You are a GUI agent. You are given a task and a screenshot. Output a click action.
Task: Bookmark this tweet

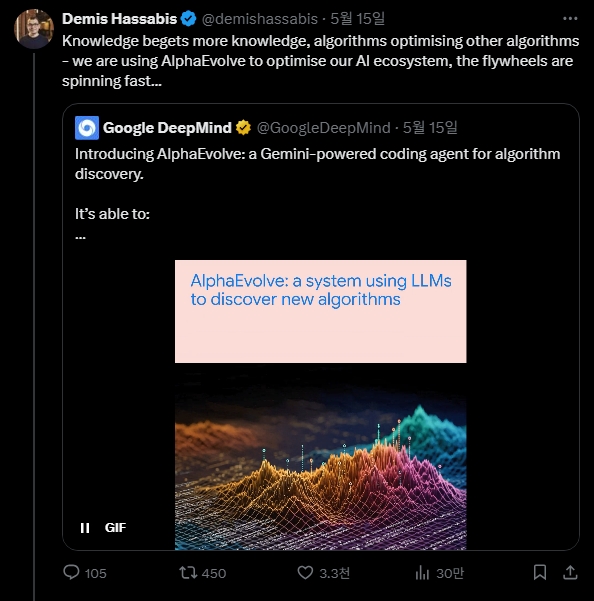coord(540,572)
